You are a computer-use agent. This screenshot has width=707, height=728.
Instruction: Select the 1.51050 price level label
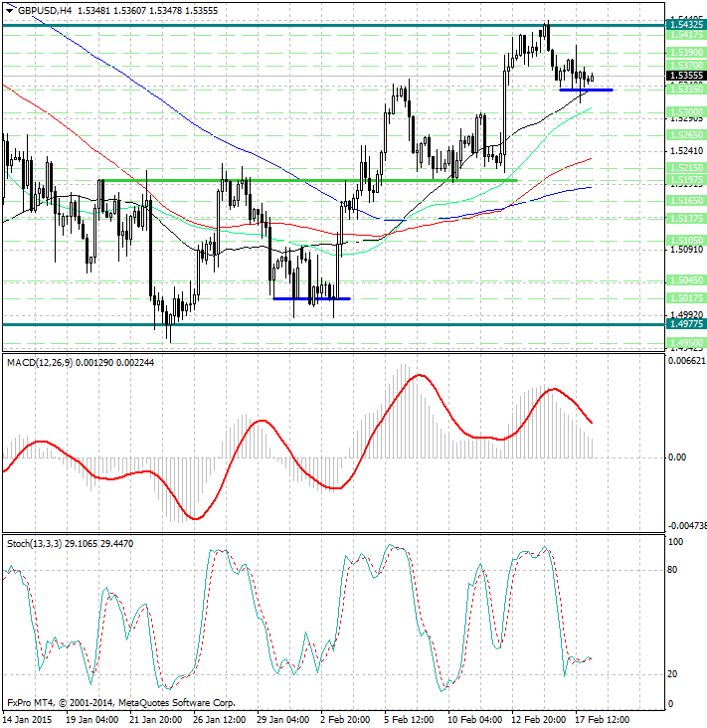pos(686,240)
